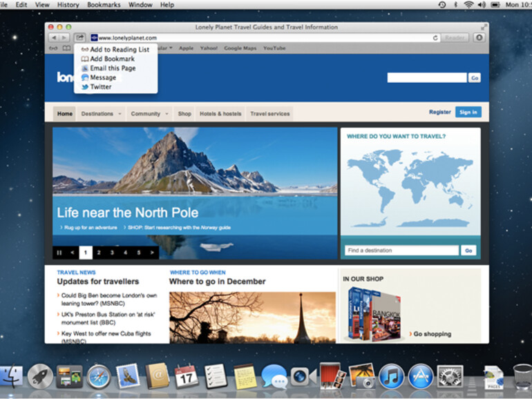The width and height of the screenshot is (532, 399).
Task: Open Hotels & hostels tab
Action: tap(220, 114)
